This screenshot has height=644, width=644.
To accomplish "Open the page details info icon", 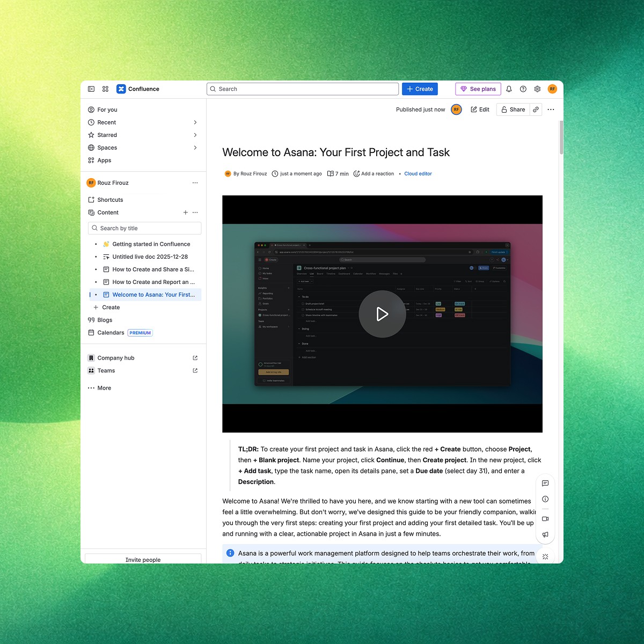I will coord(545,499).
